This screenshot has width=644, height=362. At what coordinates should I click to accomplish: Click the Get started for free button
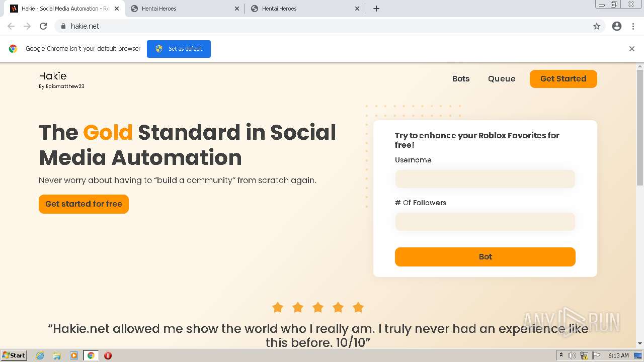[84, 204]
